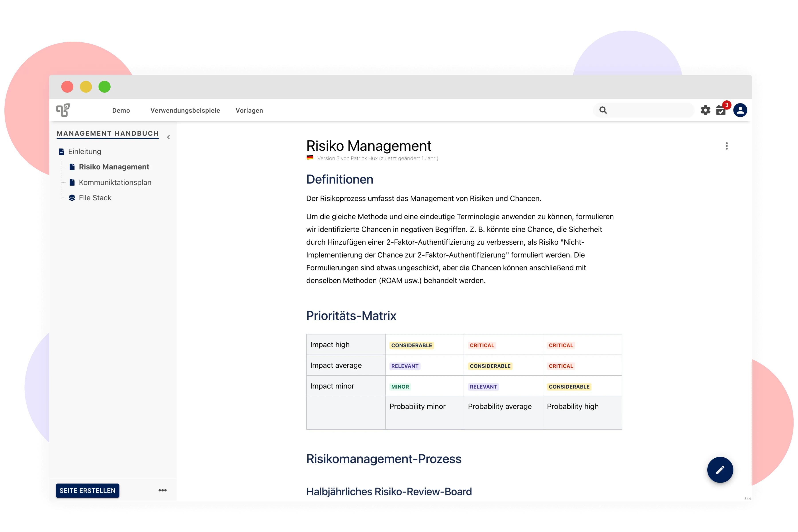Open tasks calendar with red badge
Viewport: 798px width, 532px height.
click(721, 110)
